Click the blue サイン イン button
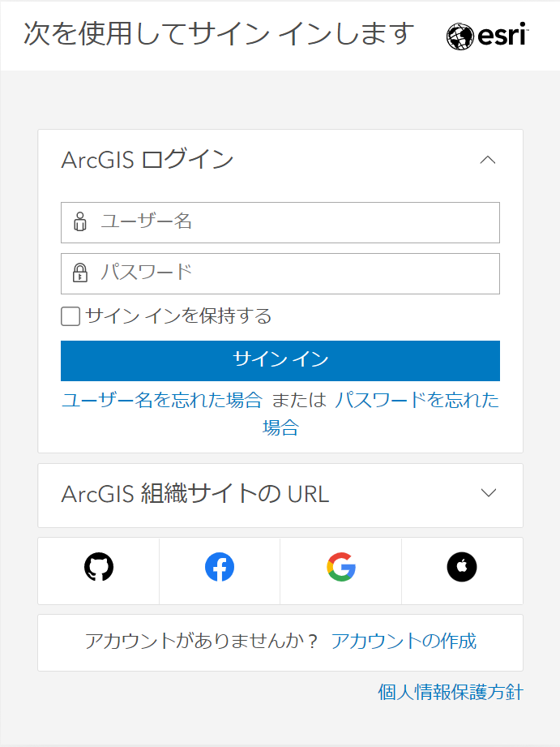Screen dimensions: 560x747 click(280, 361)
